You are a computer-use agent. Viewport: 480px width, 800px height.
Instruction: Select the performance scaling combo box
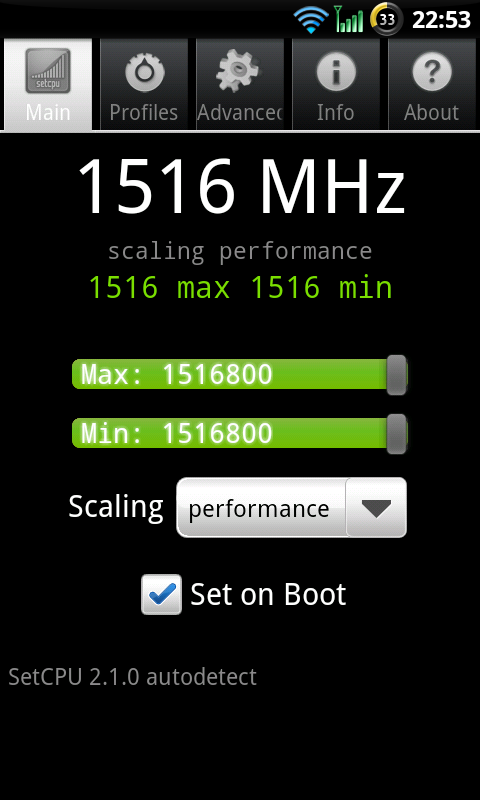coord(291,508)
